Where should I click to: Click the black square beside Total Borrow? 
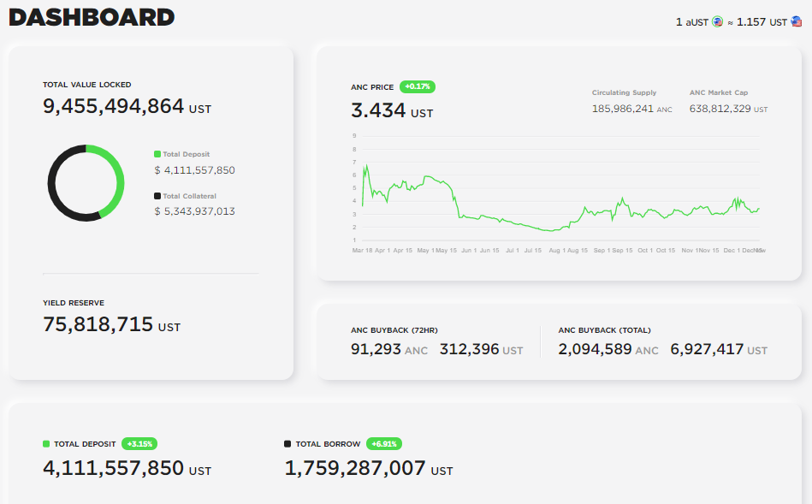tap(287, 444)
